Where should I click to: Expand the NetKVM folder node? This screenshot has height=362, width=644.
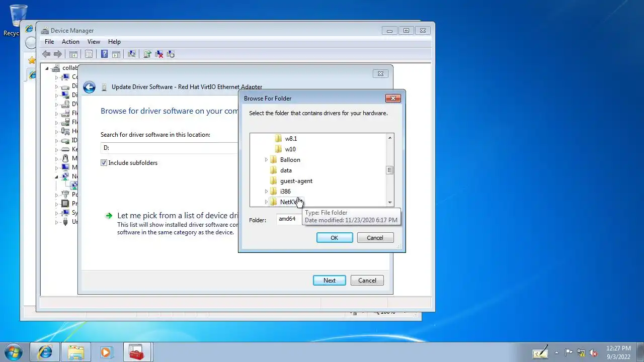click(x=266, y=202)
